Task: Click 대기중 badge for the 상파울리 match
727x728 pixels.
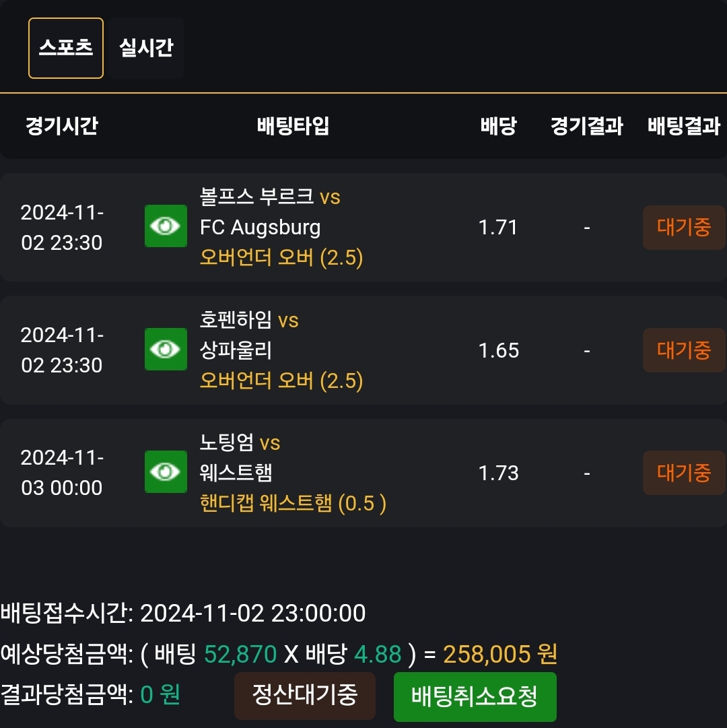Action: [x=684, y=350]
